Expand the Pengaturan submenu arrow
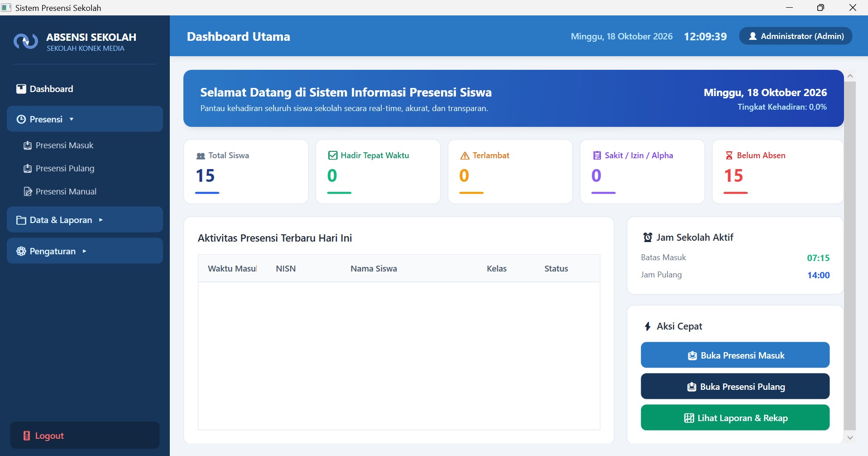Image resolution: width=868 pixels, height=456 pixels. (x=84, y=251)
